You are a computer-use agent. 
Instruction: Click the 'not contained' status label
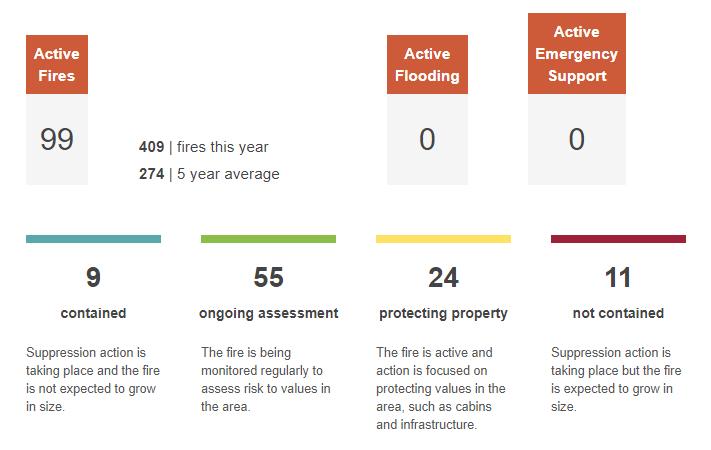[618, 313]
